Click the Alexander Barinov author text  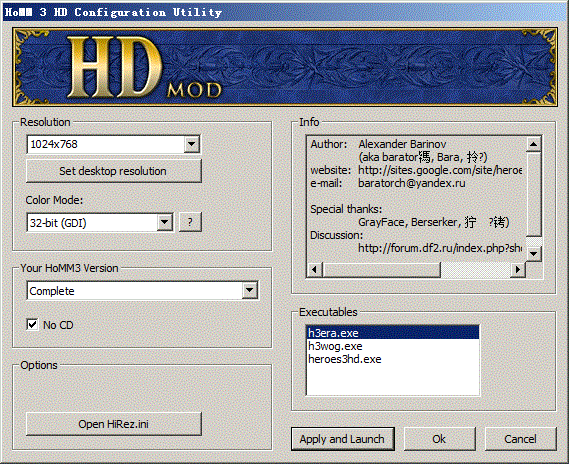click(402, 144)
